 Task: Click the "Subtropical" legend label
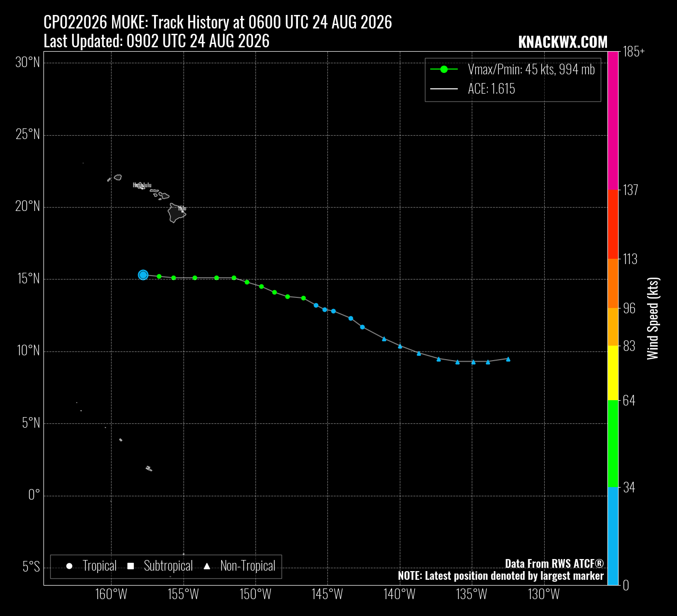(x=168, y=566)
